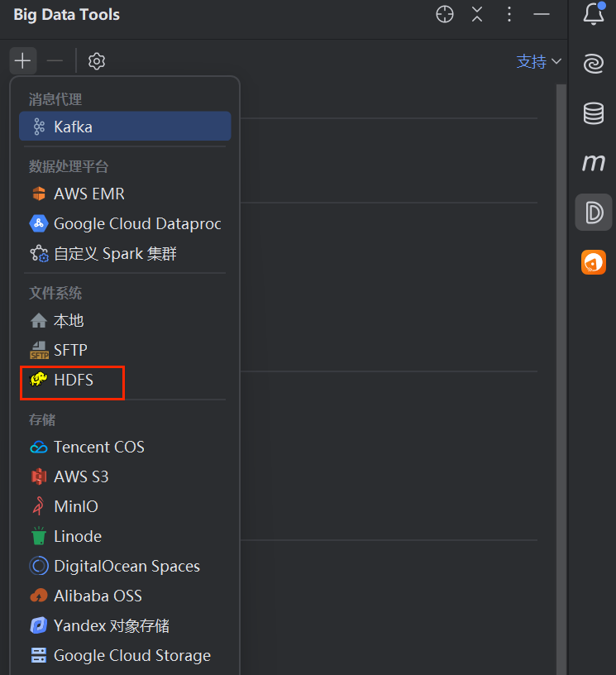Collapse all with the header chevrons icon
Image resolution: width=616 pixels, height=675 pixels.
point(477,15)
